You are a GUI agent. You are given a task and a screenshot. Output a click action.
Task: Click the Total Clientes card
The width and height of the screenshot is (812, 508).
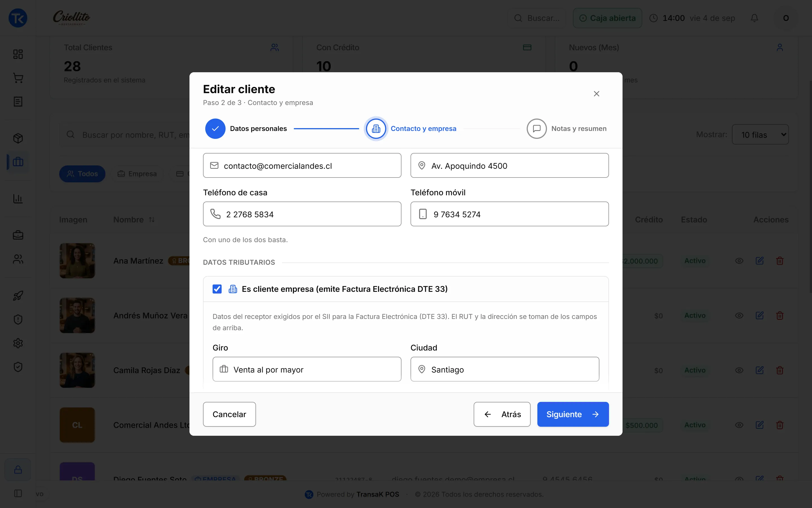[171, 67]
